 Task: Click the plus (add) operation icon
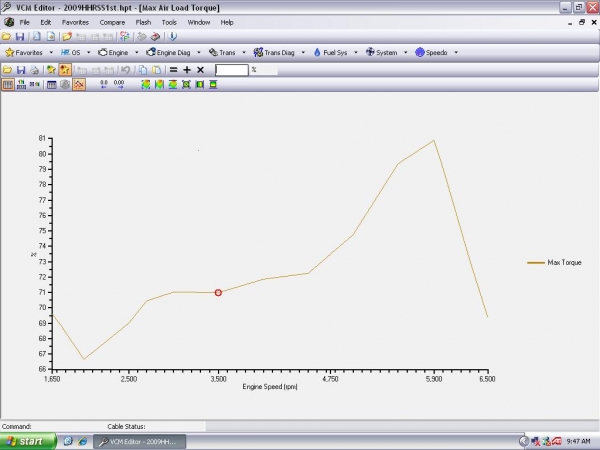click(186, 70)
